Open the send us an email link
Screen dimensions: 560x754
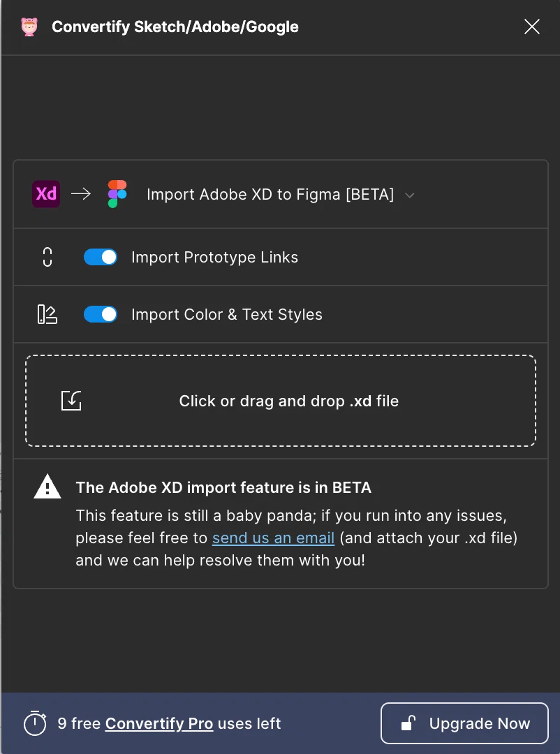pos(273,538)
